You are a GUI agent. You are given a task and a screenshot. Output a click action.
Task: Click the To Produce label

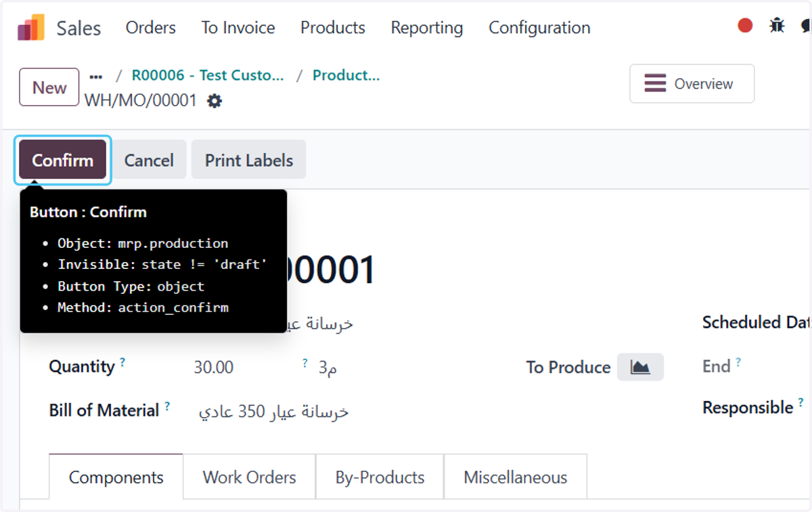pyautogui.click(x=568, y=367)
